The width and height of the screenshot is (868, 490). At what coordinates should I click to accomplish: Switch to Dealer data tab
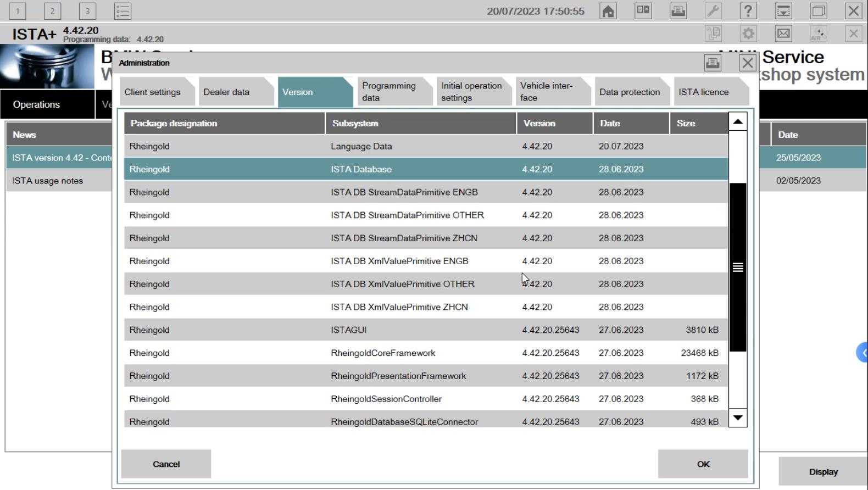tap(236, 92)
